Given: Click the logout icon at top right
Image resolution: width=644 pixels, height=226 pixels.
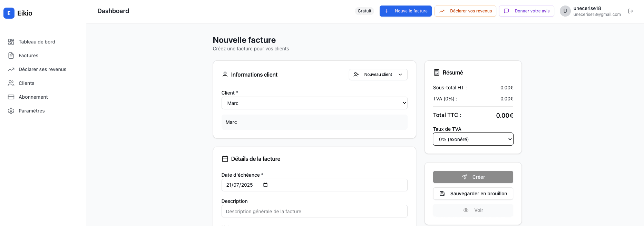Looking at the screenshot, I should [x=631, y=11].
